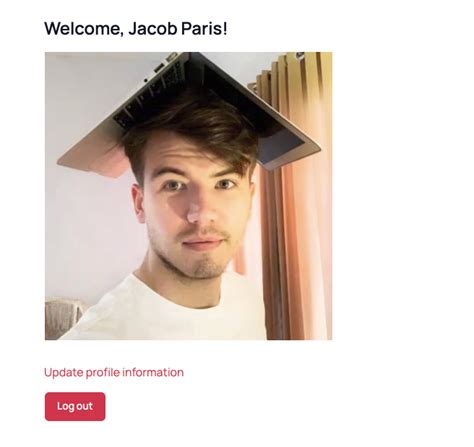
Task: Click the name Jacob Paris in the heading
Action: [176, 28]
